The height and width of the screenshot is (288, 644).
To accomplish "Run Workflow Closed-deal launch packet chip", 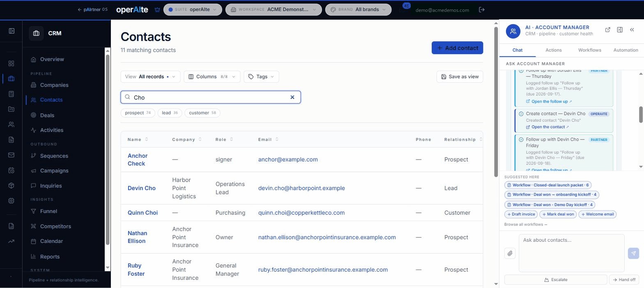I will 548,185.
